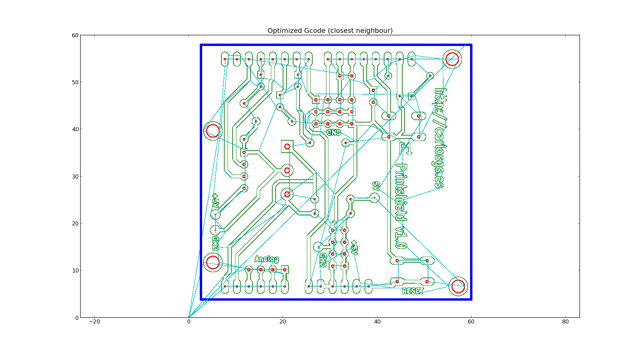Click the x-axis tick label '−20'
Viewport: 644px width, 353px height.
click(x=94, y=322)
